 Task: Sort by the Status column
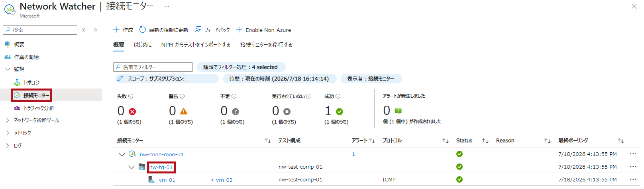(x=485, y=141)
